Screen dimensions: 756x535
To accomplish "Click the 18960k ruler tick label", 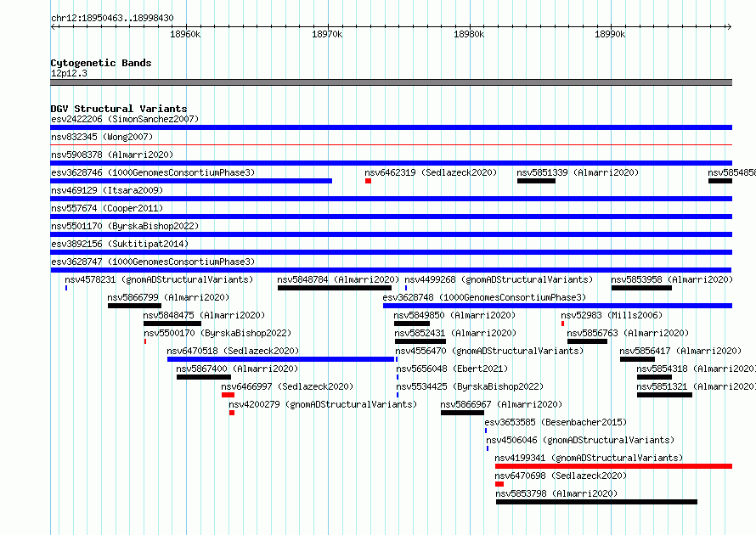I will [186, 34].
